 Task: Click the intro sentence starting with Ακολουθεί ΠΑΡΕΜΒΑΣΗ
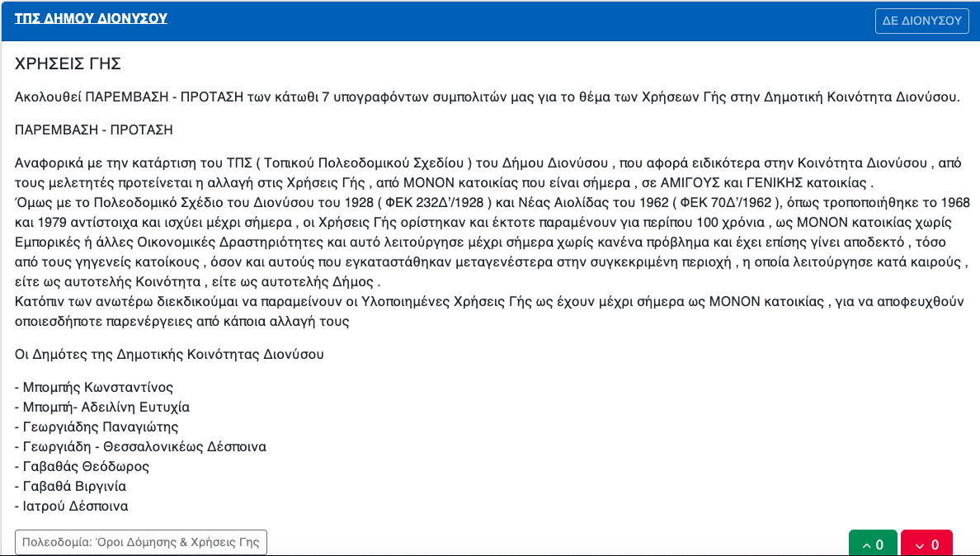pyautogui.click(x=488, y=97)
